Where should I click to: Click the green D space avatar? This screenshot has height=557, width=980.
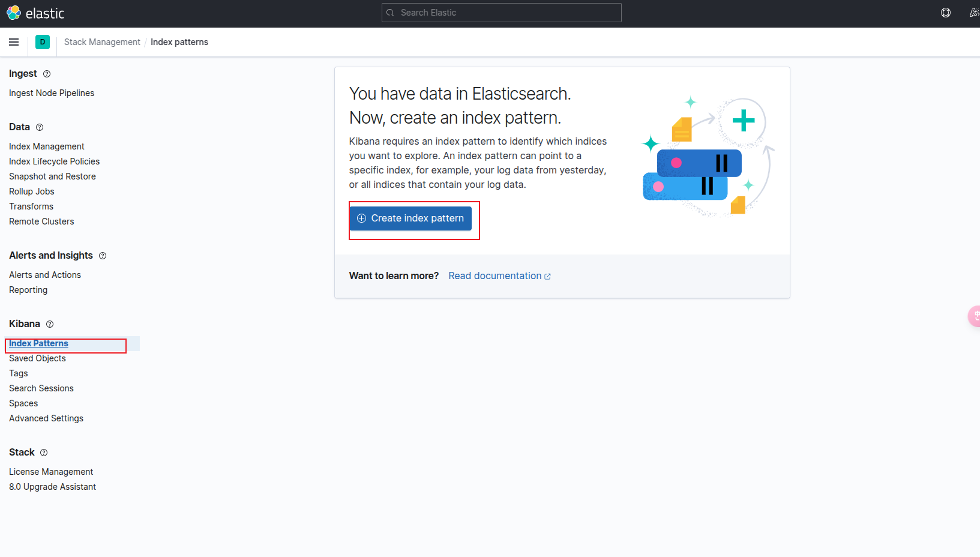pyautogui.click(x=43, y=42)
